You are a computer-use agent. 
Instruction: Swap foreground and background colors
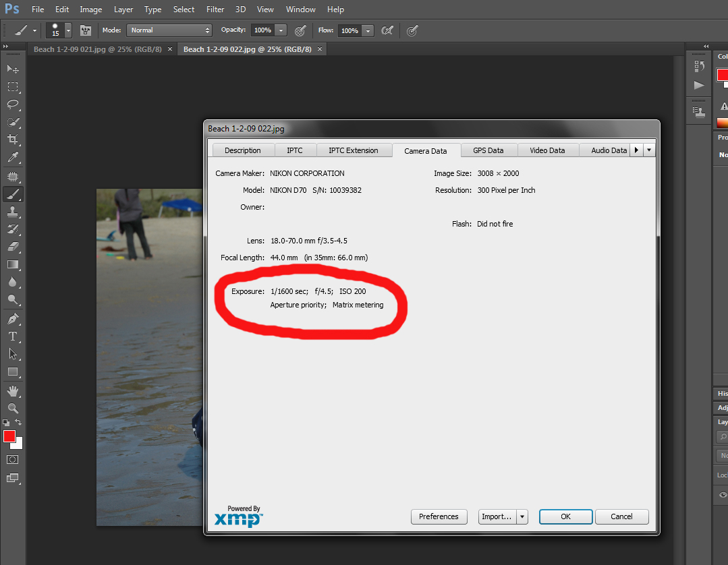[18, 422]
